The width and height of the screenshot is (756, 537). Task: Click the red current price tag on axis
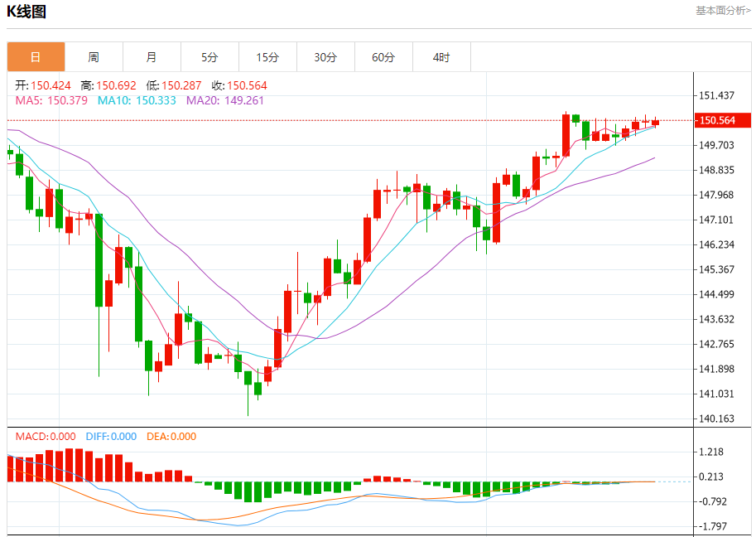(x=723, y=120)
